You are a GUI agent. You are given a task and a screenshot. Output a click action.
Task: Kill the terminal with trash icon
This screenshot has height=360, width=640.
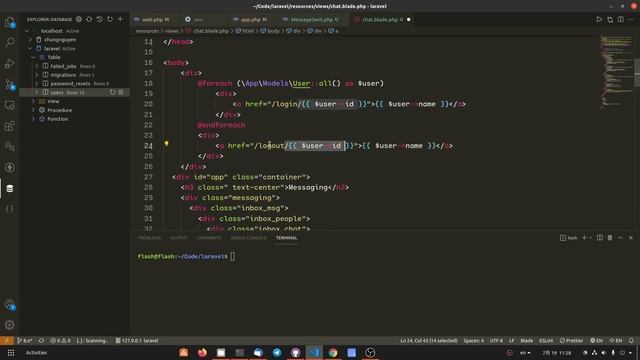point(610,238)
